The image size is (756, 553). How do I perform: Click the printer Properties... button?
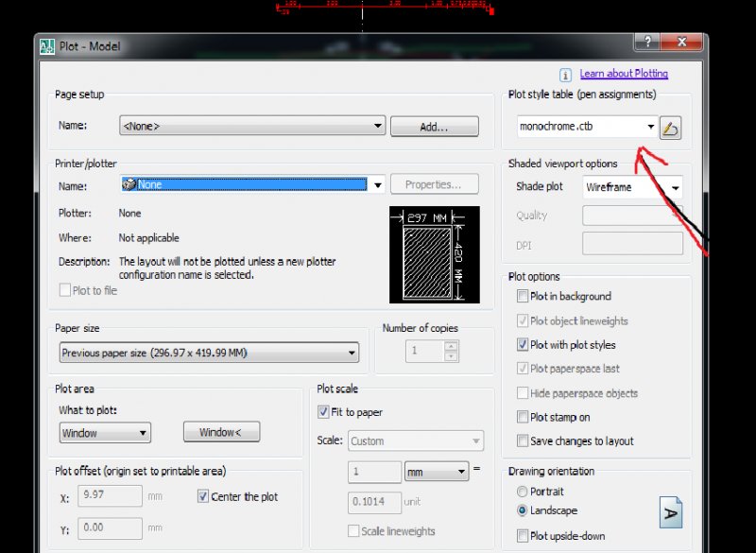point(435,184)
